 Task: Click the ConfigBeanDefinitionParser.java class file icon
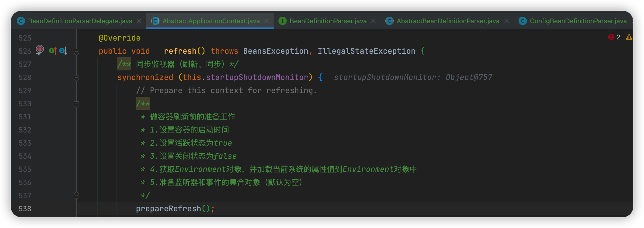[x=522, y=21]
